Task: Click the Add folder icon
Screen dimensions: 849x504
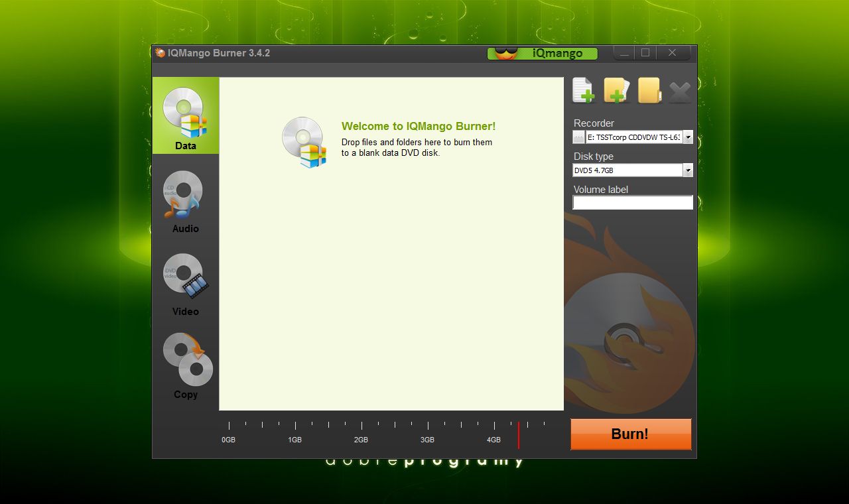Action: point(616,91)
